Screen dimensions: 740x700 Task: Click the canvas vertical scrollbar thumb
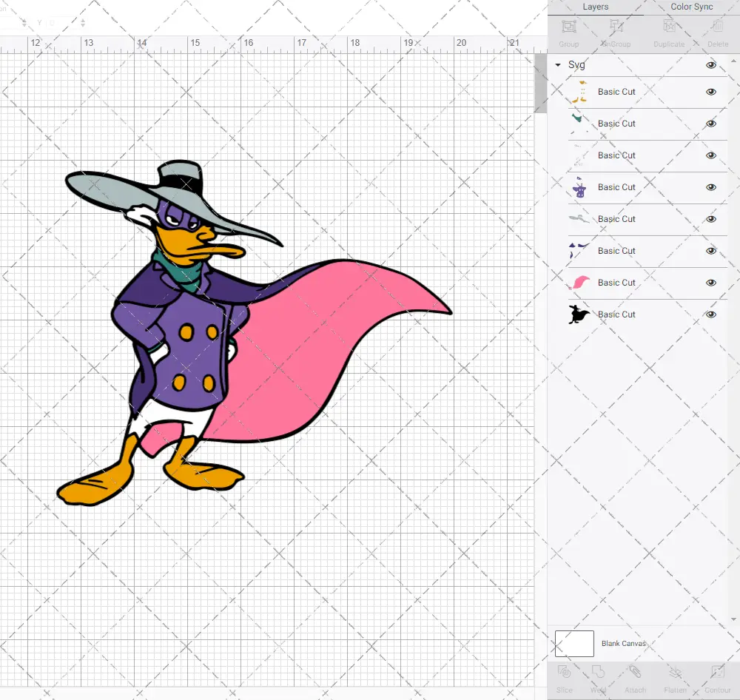[x=540, y=83]
